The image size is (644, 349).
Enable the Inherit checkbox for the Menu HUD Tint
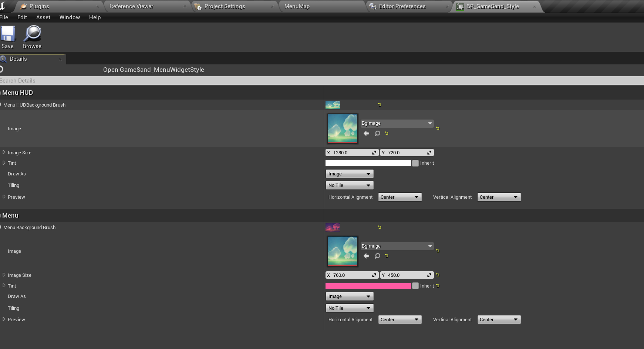(x=415, y=163)
